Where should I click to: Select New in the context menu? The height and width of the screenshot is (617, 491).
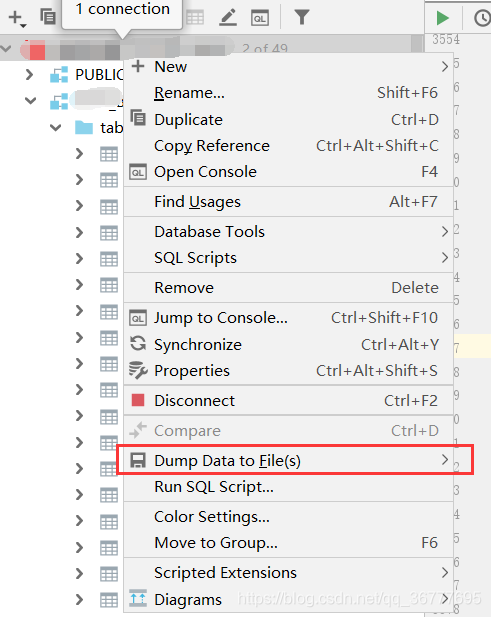click(289, 67)
